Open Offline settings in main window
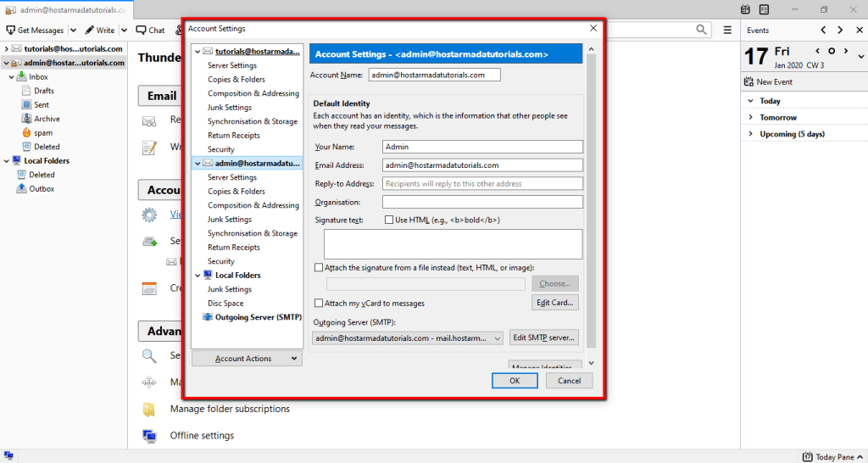Viewport: 868px width, 463px height. coord(202,436)
